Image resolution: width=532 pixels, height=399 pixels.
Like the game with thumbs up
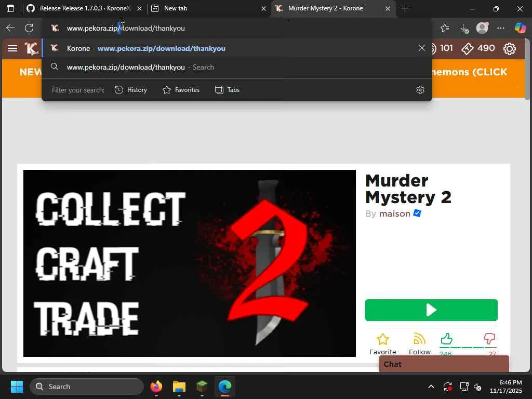click(x=446, y=339)
